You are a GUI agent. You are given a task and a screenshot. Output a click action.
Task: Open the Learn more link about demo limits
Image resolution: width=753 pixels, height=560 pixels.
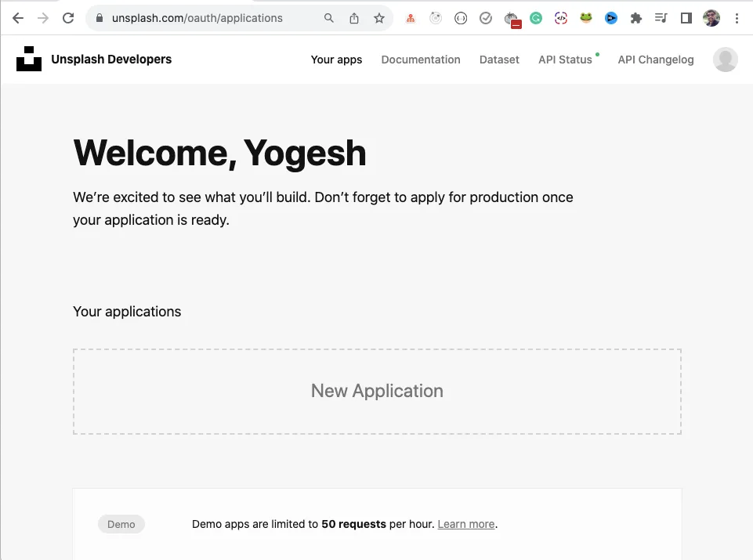(x=465, y=523)
